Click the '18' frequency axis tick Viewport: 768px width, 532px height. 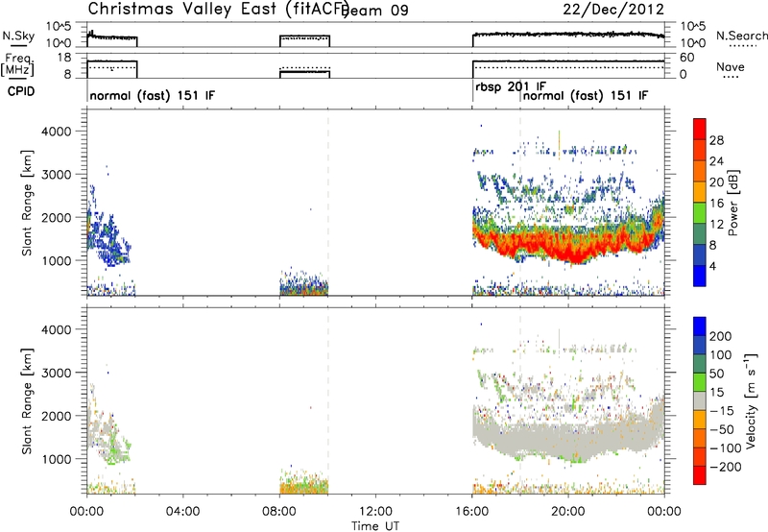coord(64,58)
